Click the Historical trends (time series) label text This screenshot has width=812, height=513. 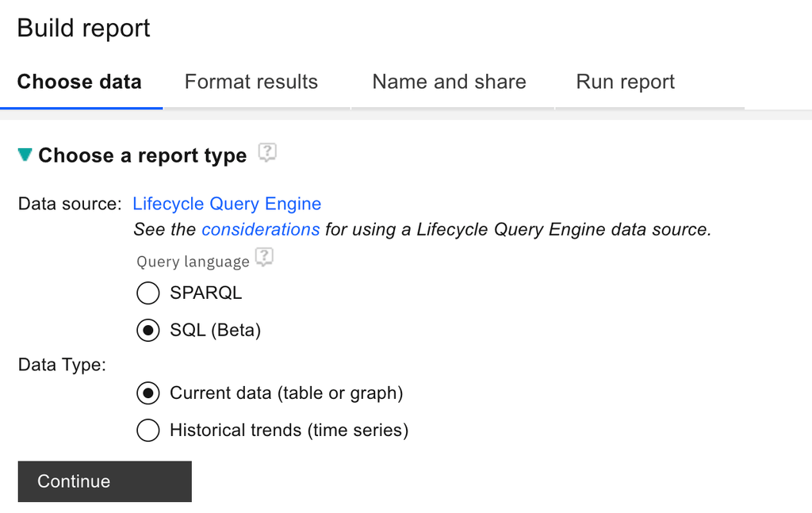[289, 431]
